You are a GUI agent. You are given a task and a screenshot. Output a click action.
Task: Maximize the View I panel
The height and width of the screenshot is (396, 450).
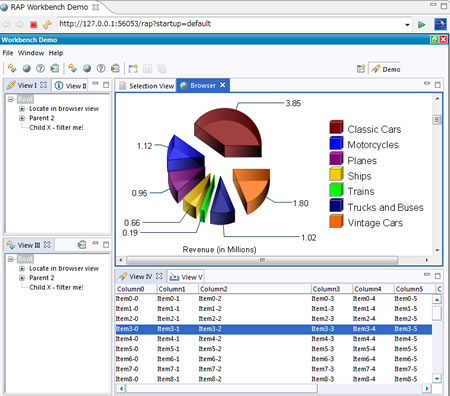click(106, 85)
